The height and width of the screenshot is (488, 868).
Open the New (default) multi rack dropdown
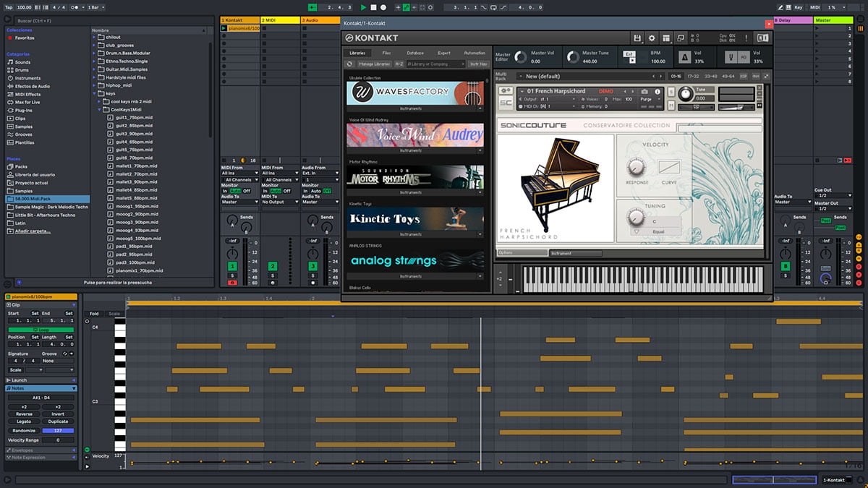590,76
